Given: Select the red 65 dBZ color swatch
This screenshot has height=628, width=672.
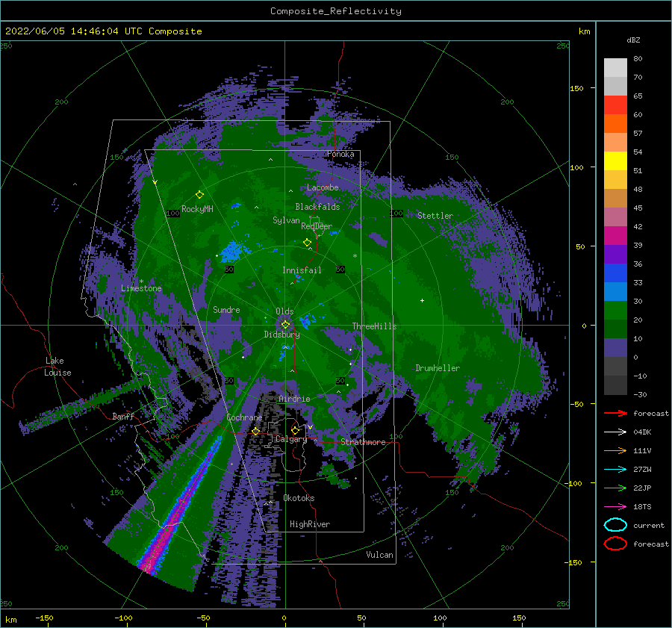Looking at the screenshot, I should (615, 105).
